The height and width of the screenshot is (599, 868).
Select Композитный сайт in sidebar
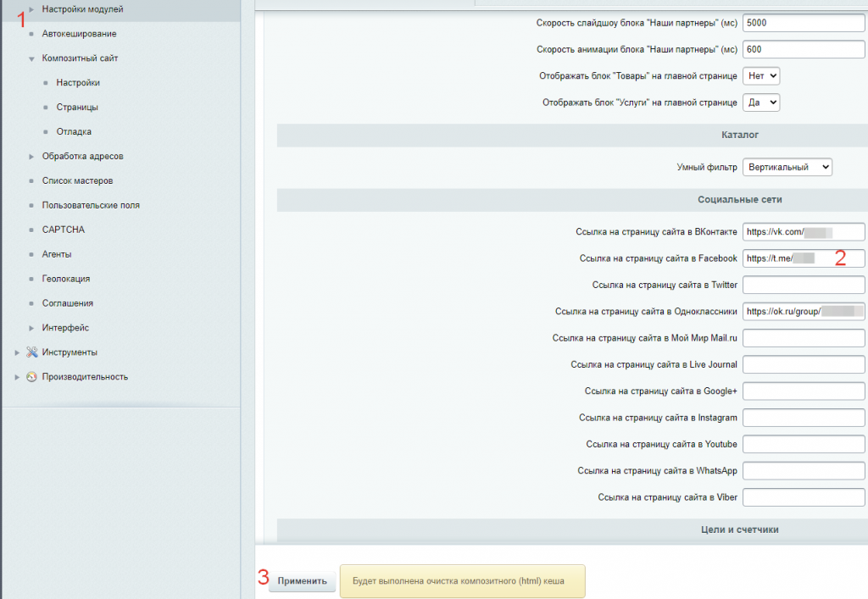(80, 58)
